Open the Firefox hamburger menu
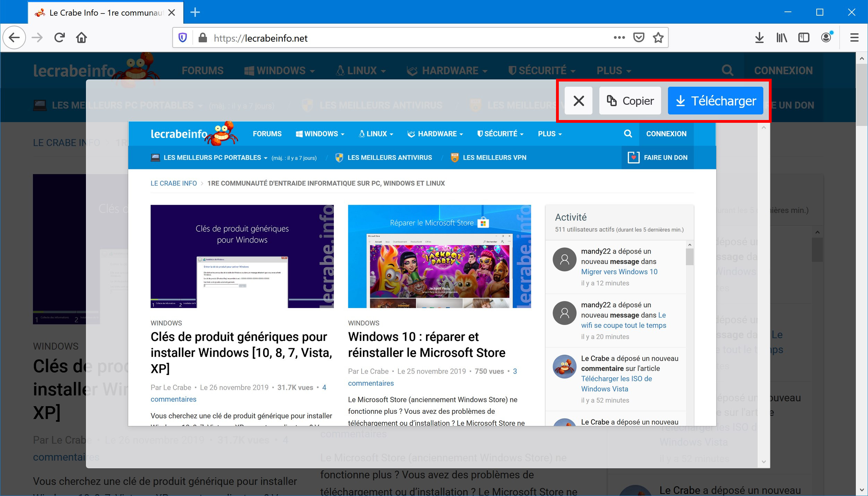 (x=854, y=37)
